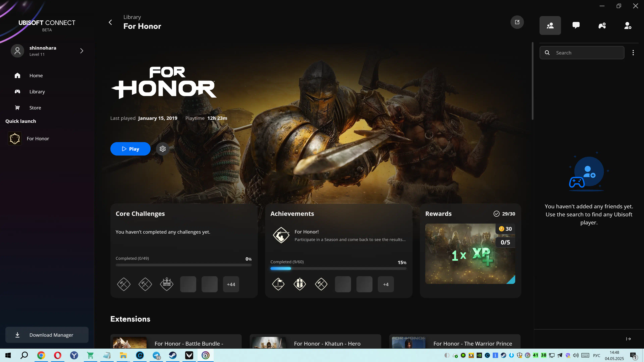Viewport: 644px width, 362px height.
Task: Click the second crossed-axes challenge badge
Action: point(145,284)
